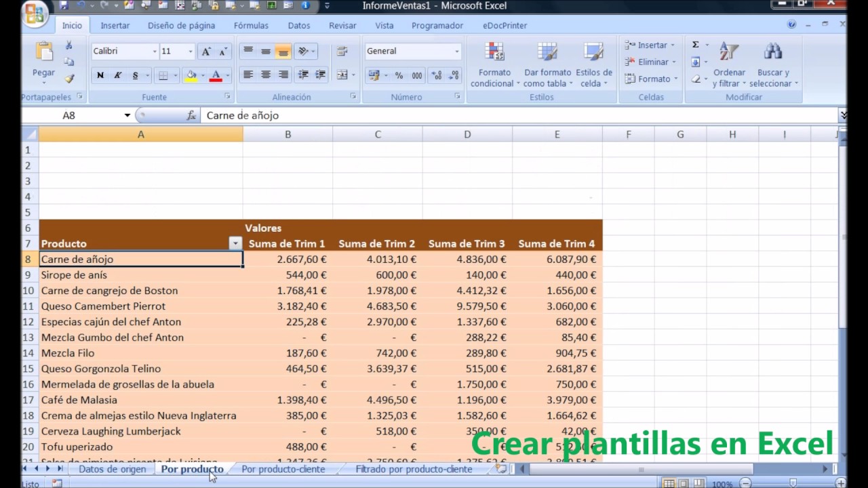The height and width of the screenshot is (488, 868).
Task: Open the Insertar ribbon tab
Action: tap(115, 26)
